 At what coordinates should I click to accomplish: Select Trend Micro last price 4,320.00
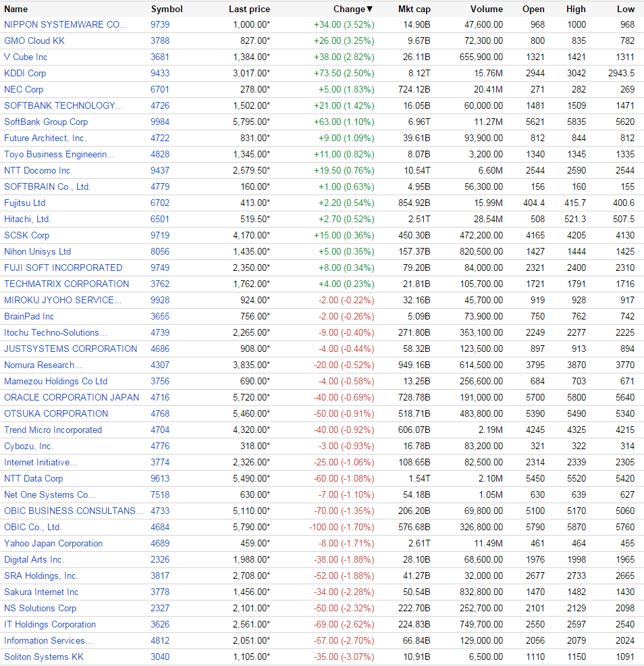251,430
